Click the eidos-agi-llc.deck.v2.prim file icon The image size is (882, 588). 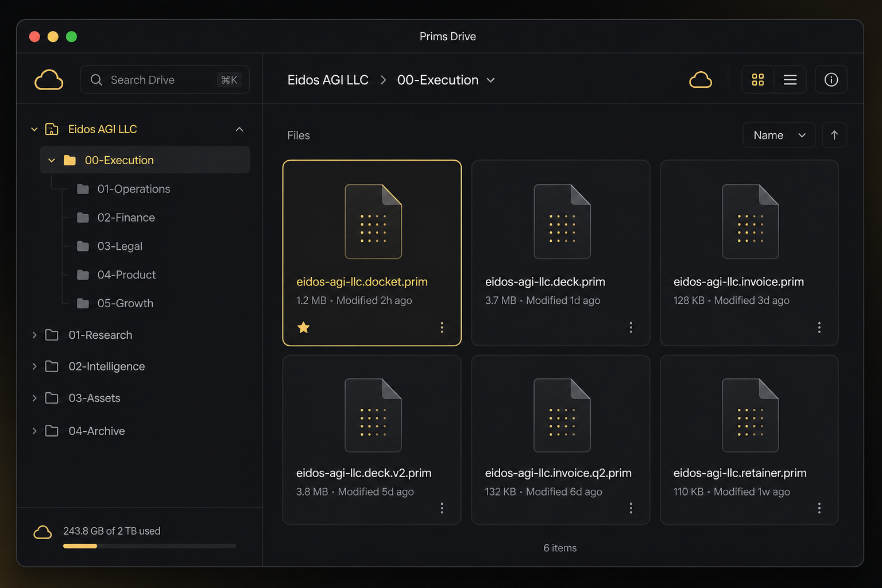pos(373,415)
